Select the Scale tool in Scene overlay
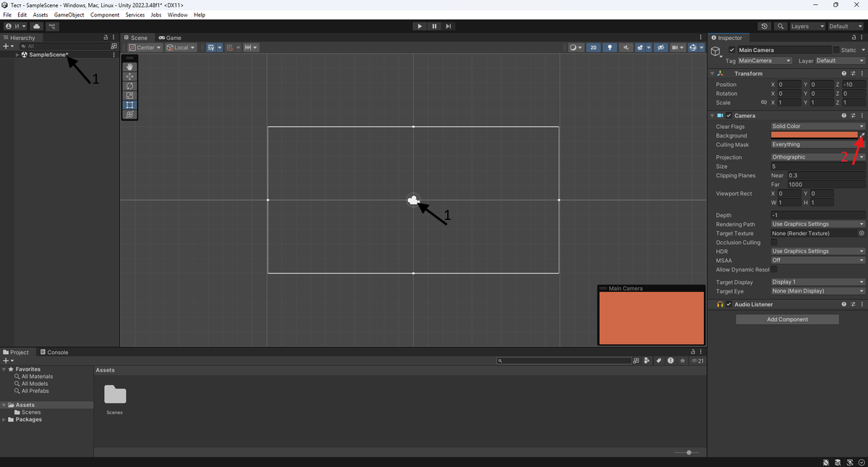The height and width of the screenshot is (467, 868). point(129,95)
